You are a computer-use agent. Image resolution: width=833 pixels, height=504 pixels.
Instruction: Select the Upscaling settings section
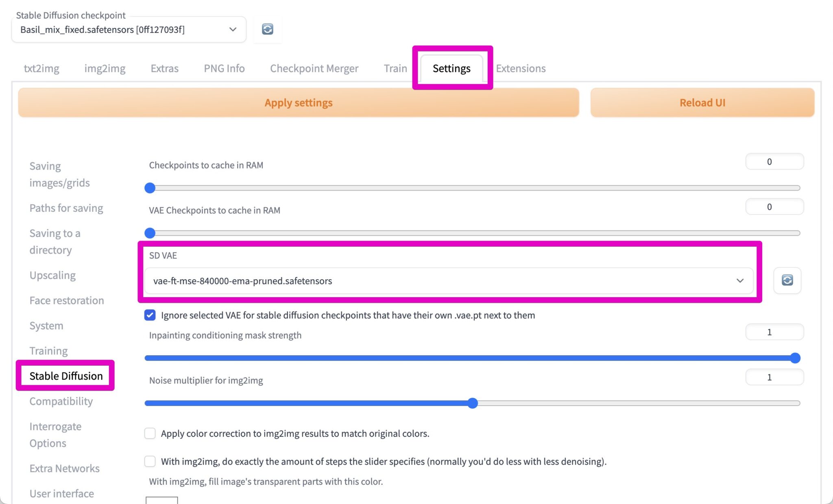tap(52, 275)
